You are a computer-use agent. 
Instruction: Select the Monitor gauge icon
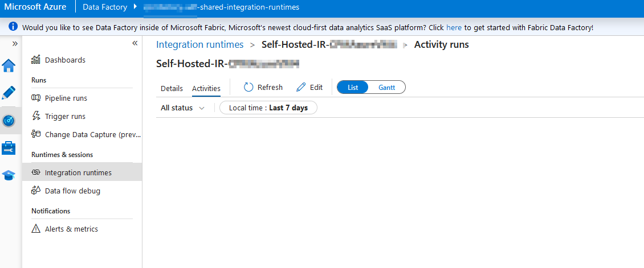9,121
